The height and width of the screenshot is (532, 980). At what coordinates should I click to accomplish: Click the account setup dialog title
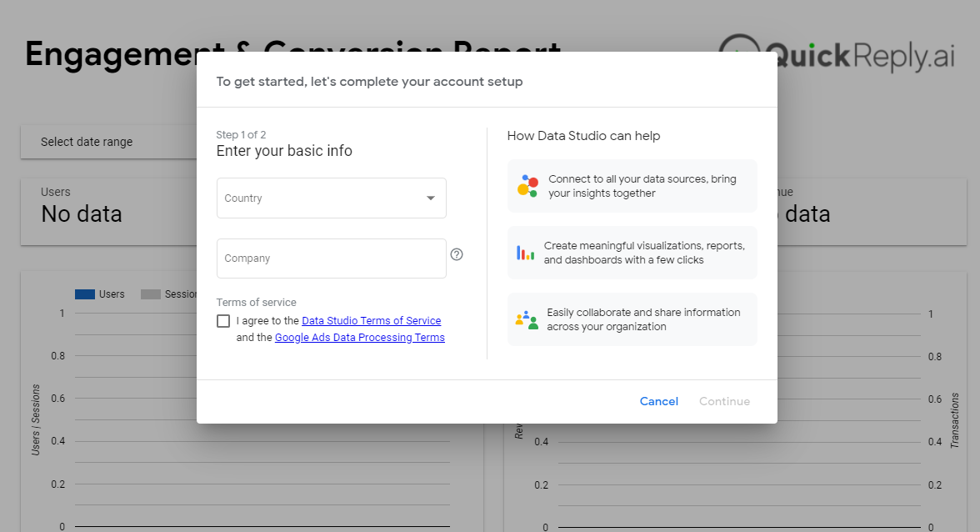coord(369,82)
